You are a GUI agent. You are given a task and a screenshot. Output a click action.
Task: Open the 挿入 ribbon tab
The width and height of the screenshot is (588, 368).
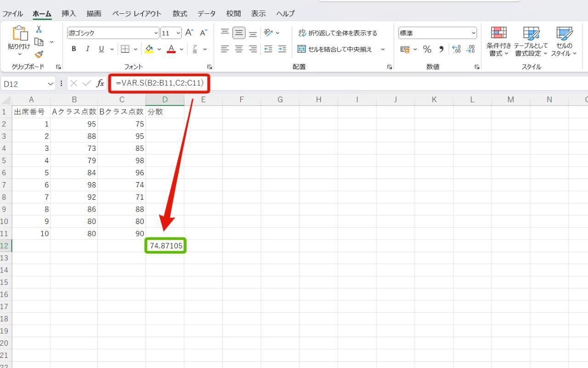[68, 13]
